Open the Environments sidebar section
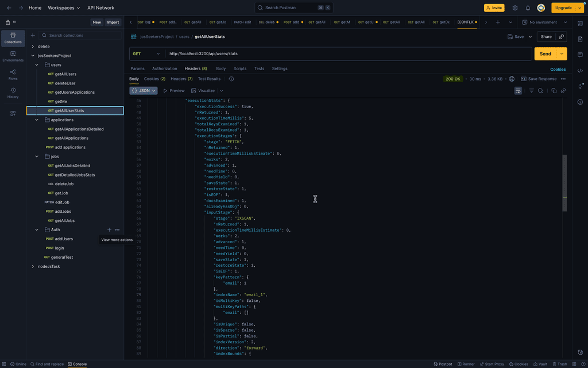The height and width of the screenshot is (368, 588). coord(13,56)
